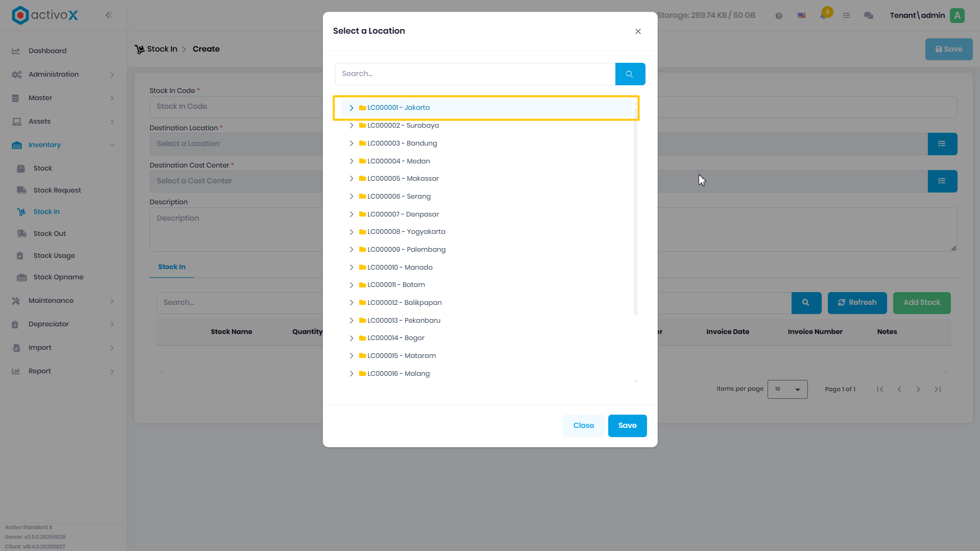Expand the LC000004 - Medan tree node
This screenshot has height=551, width=980.
351,161
